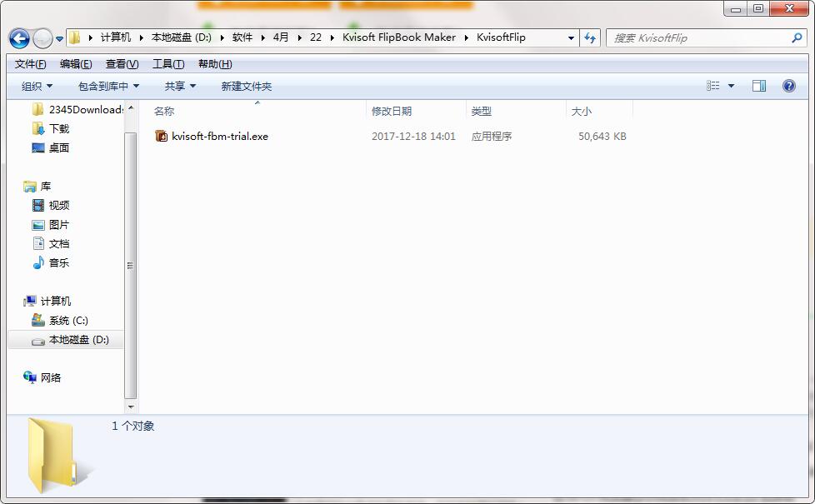Select the kvisoft-fbm-trial.exe file name

coord(220,136)
